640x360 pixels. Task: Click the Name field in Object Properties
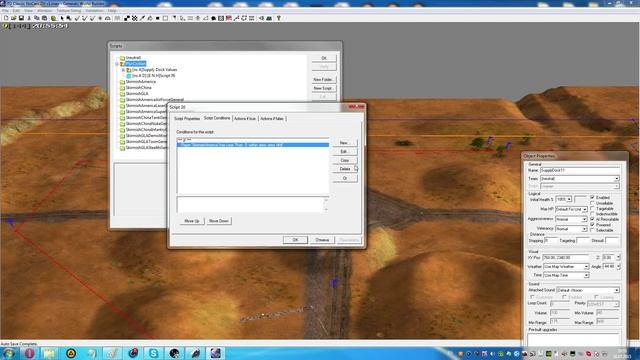point(579,170)
